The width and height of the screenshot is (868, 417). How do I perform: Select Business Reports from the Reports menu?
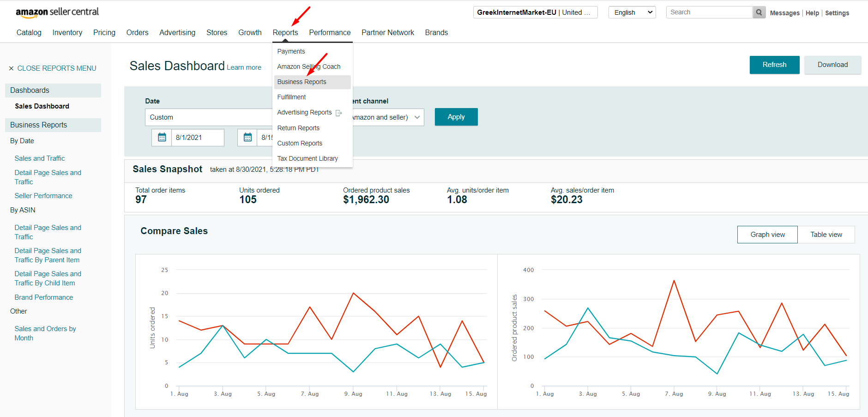pos(301,82)
